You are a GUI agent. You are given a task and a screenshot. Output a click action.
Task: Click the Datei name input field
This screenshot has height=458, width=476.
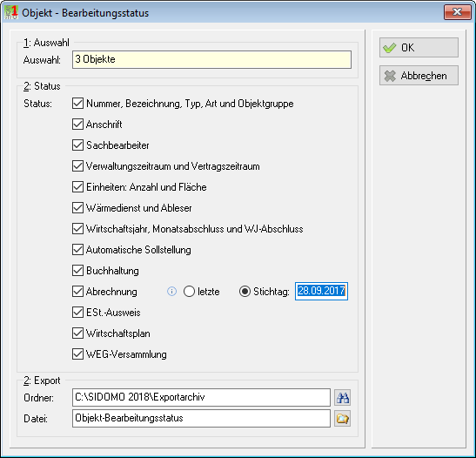tap(201, 418)
